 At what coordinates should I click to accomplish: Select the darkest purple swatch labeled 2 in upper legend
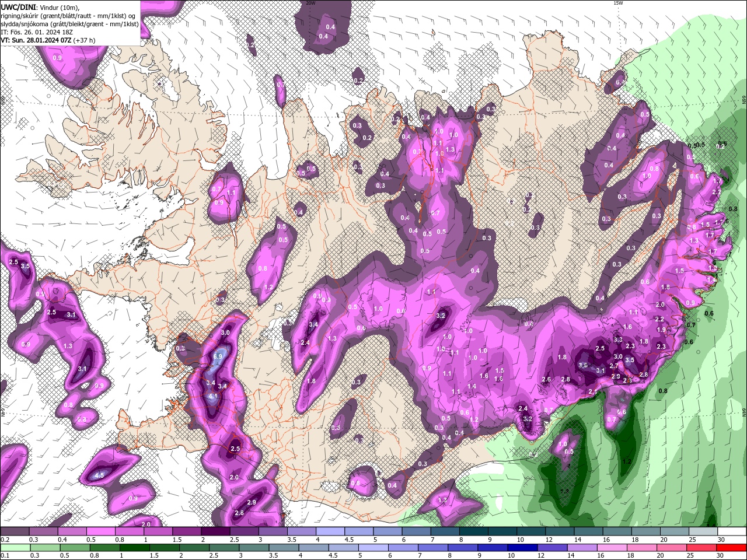pos(215,531)
